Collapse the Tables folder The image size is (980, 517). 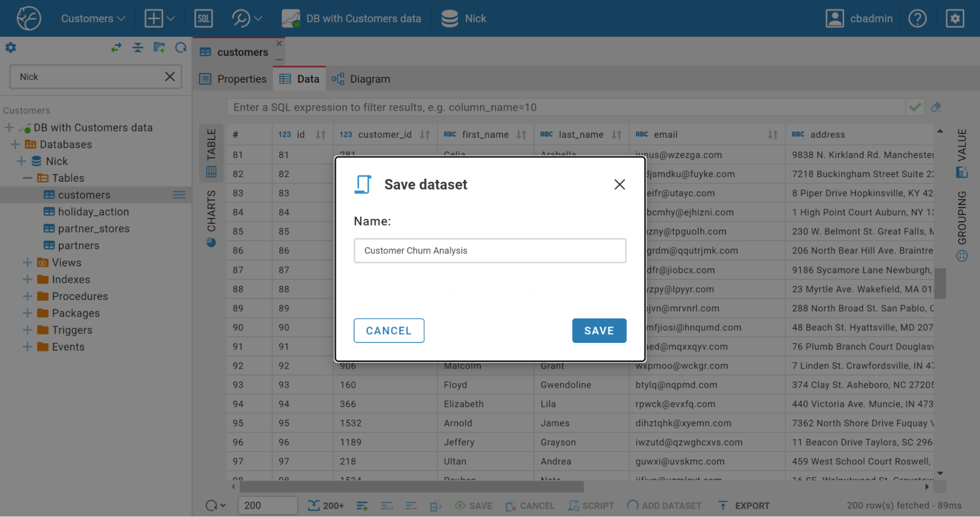27,178
